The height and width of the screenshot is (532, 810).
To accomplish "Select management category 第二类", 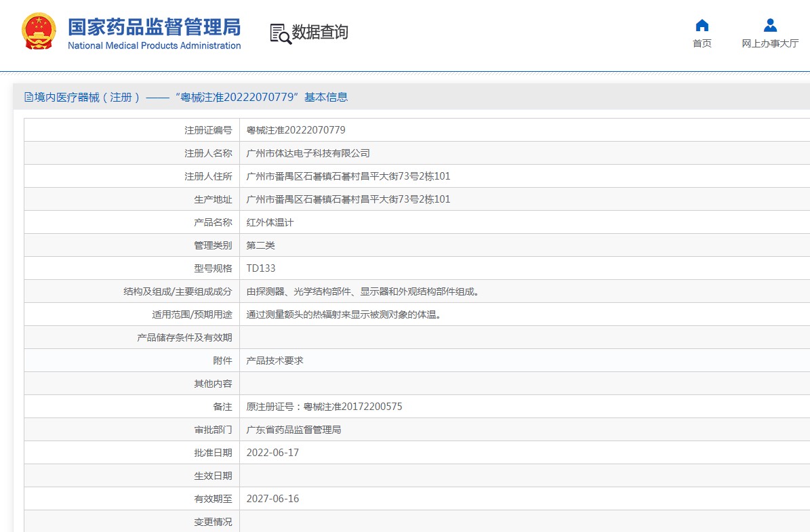I will [260, 245].
